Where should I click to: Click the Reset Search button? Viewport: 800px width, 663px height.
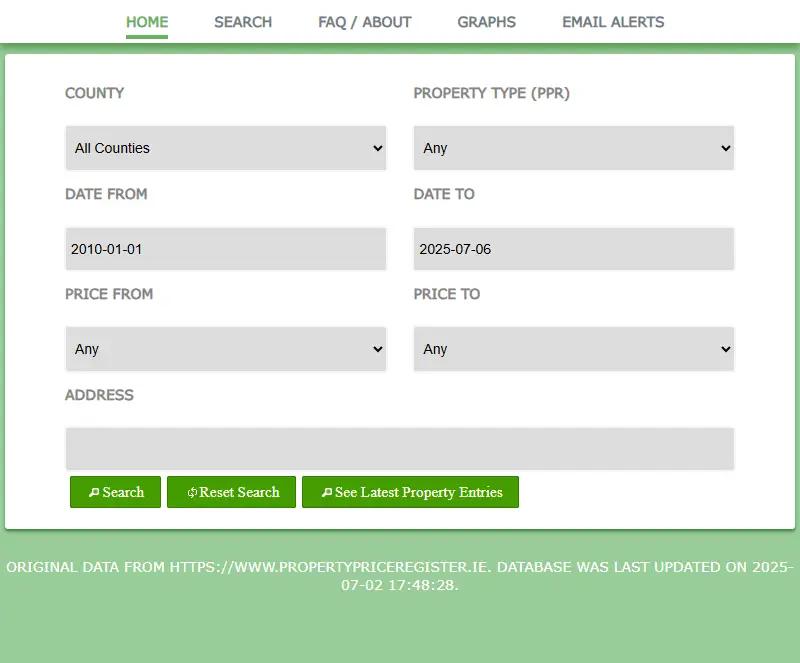pyautogui.click(x=231, y=492)
